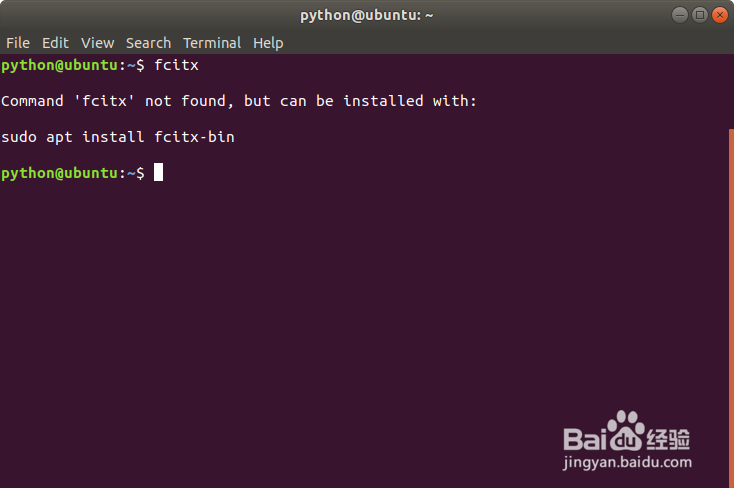Minimize the terminal window
734x488 pixels.
pos(680,15)
